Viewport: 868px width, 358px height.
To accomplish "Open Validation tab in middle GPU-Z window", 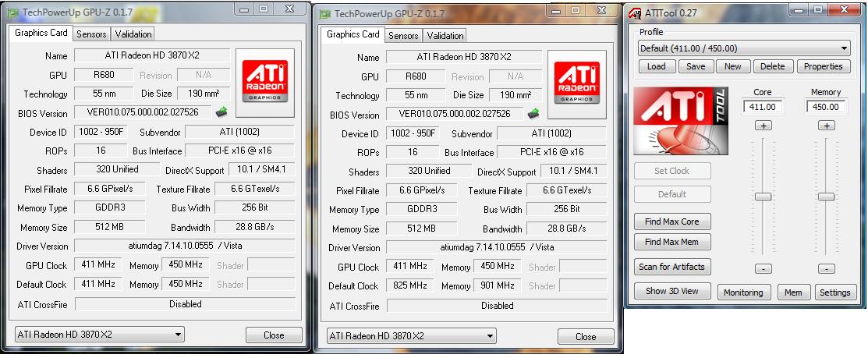I will (445, 35).
